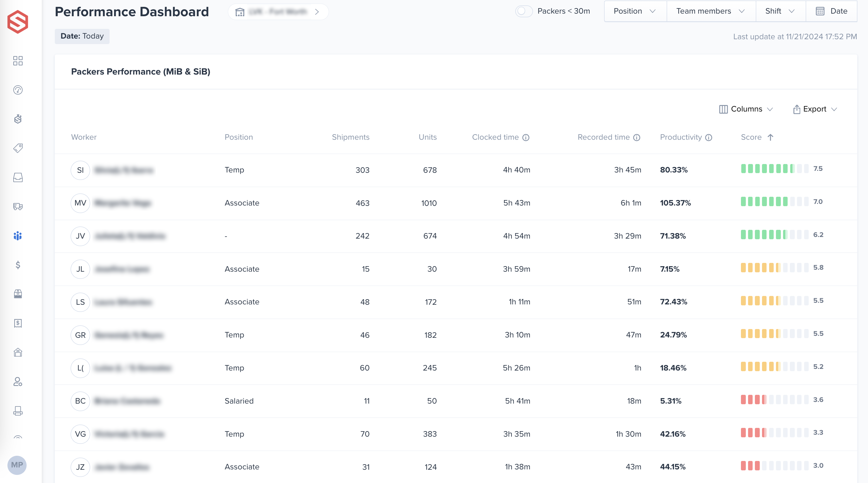Open the printer sidebar icon
The height and width of the screenshot is (483, 868).
pos(18,411)
